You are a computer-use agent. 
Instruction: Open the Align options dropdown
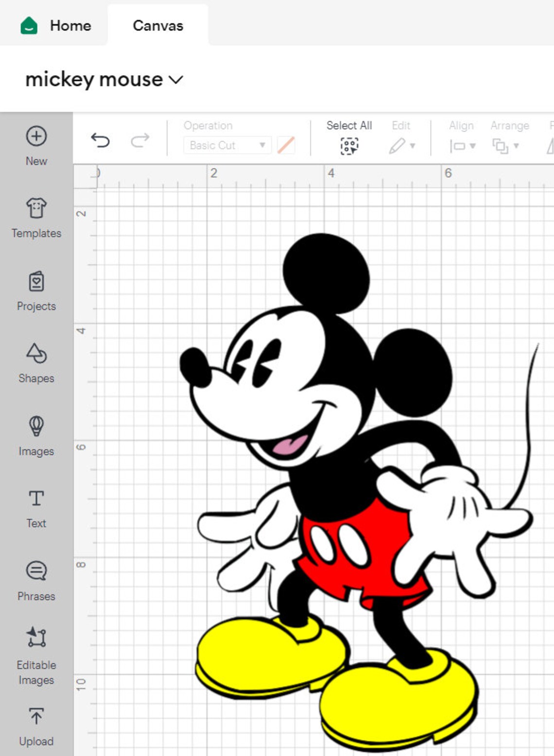pyautogui.click(x=462, y=145)
